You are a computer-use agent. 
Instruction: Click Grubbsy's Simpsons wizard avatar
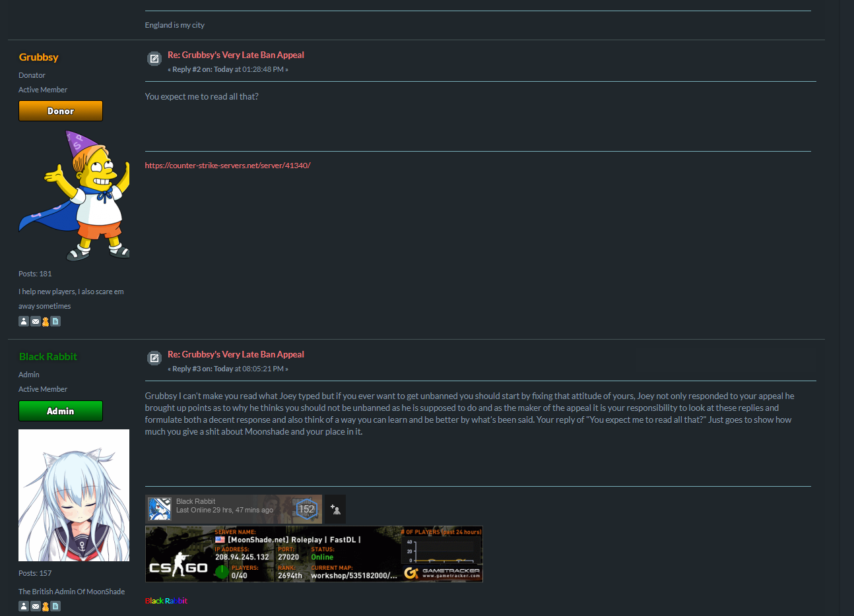pos(74,196)
